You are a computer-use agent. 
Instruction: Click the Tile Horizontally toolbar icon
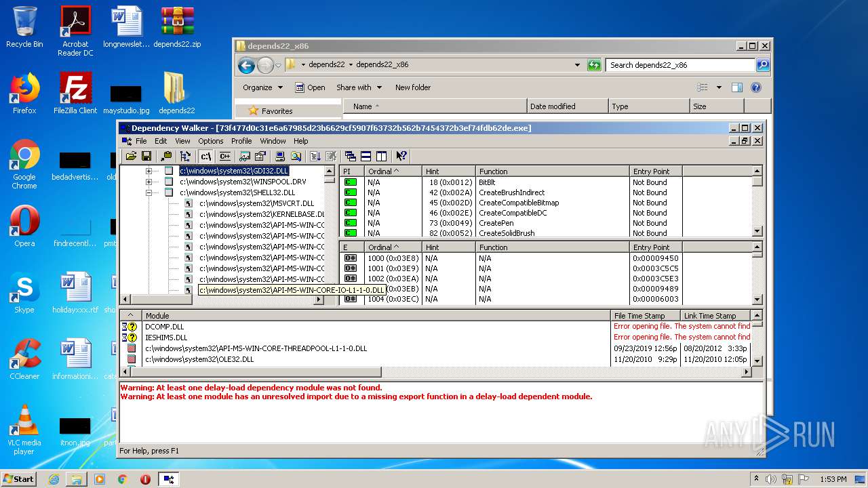pyautogui.click(x=366, y=157)
